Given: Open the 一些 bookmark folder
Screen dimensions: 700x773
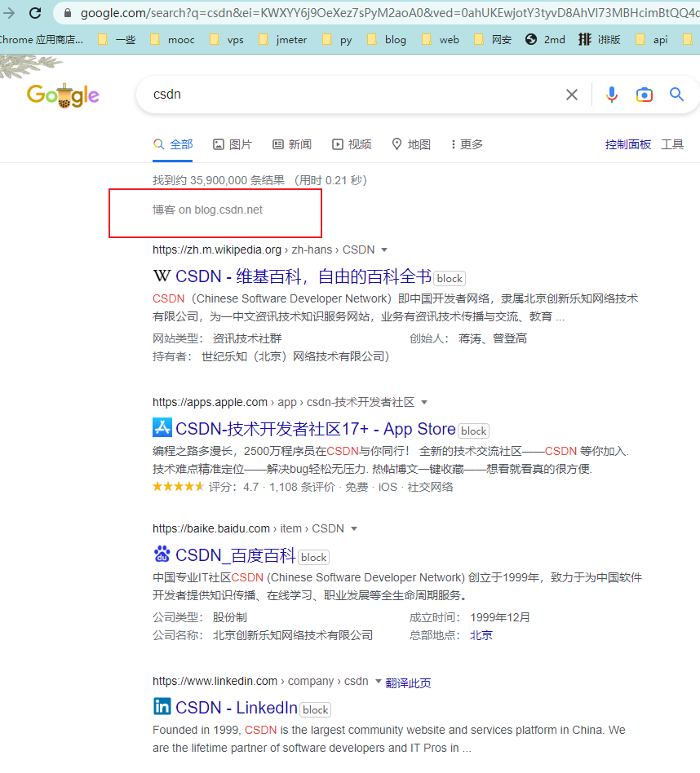Looking at the screenshot, I should (117, 39).
